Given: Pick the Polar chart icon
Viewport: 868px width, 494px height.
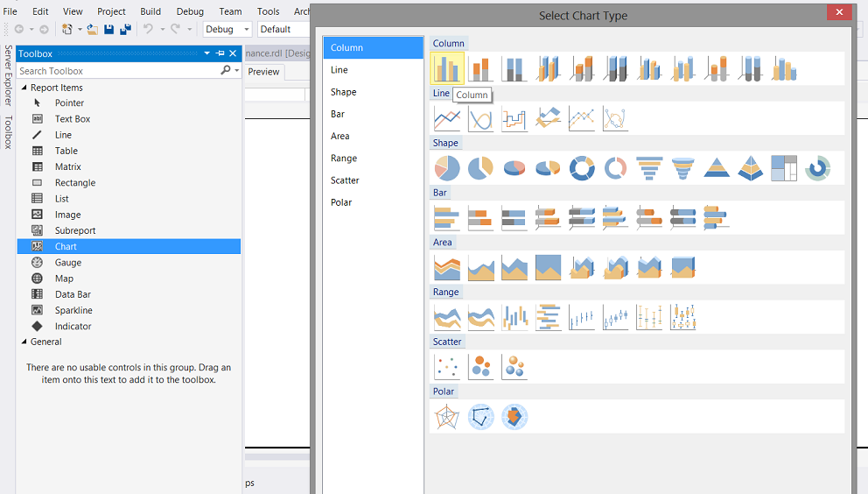Looking at the screenshot, I should pyautogui.click(x=480, y=417).
